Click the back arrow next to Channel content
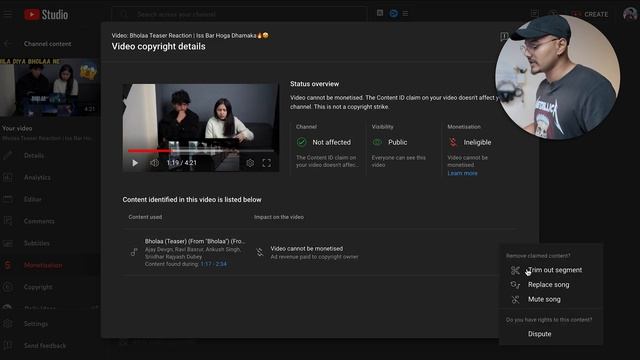Image resolution: width=640 pixels, height=360 pixels. [x=7, y=44]
